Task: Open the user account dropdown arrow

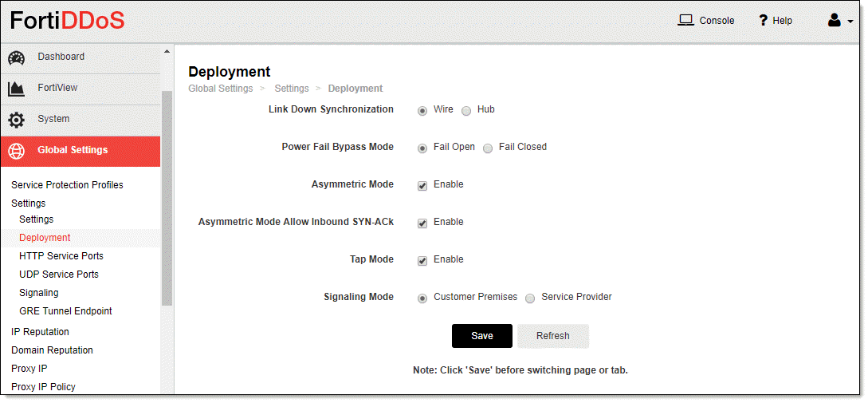Action: pyautogui.click(x=850, y=22)
